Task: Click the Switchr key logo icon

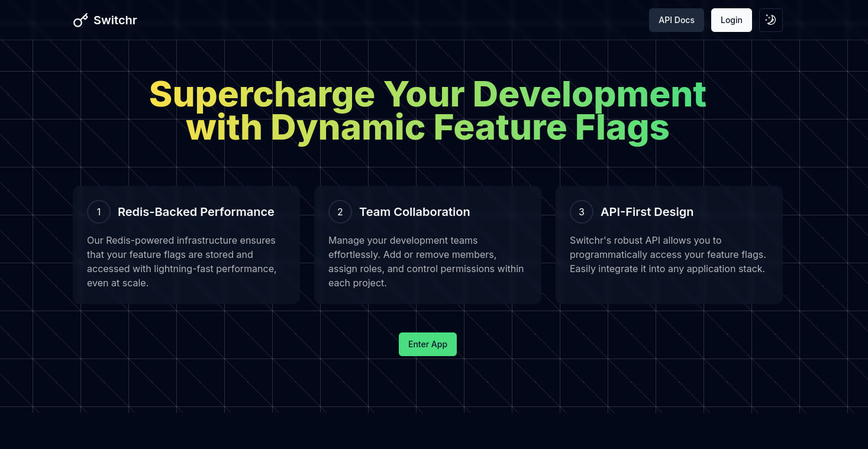Action: coord(80,20)
